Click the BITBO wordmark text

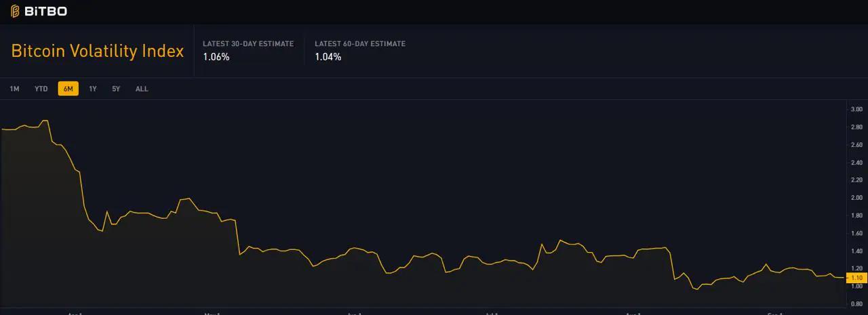45,12
